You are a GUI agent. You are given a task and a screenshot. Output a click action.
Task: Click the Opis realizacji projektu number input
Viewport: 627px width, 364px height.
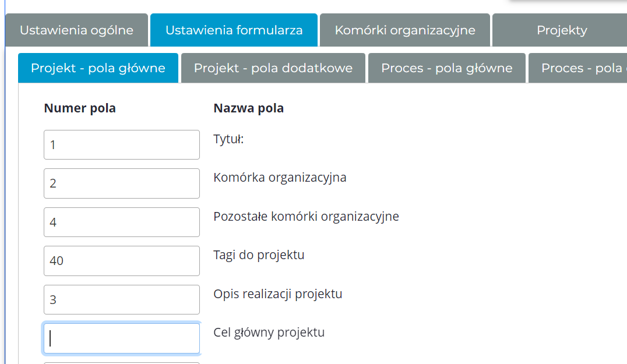pyautogui.click(x=122, y=299)
